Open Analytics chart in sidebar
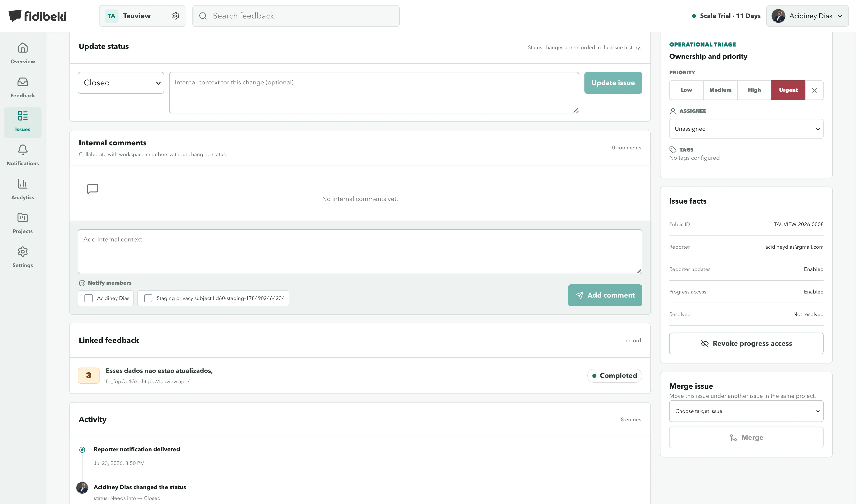856x504 pixels. [23, 189]
